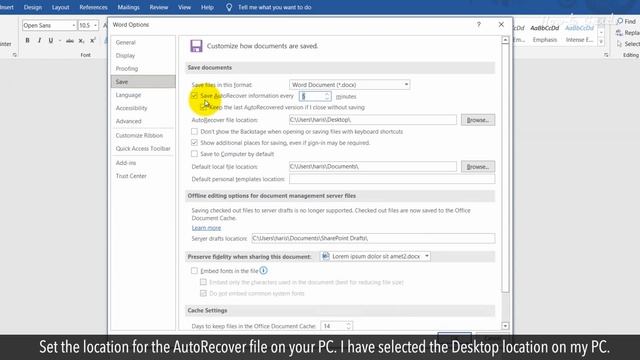Click the AutoRecover file location field
The height and width of the screenshot is (360, 640).
coord(373,120)
